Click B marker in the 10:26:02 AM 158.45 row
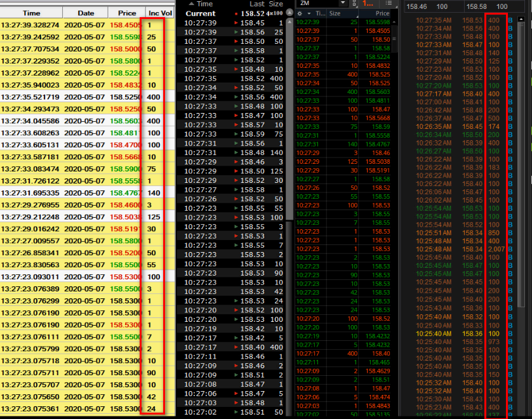The height and width of the screenshot is (419, 532). pos(510,200)
